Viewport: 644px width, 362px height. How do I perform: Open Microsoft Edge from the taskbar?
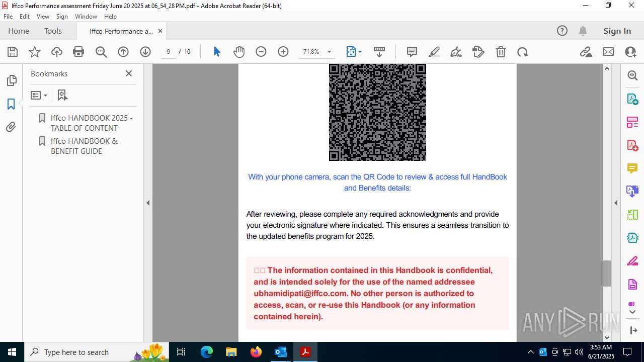coord(207,352)
